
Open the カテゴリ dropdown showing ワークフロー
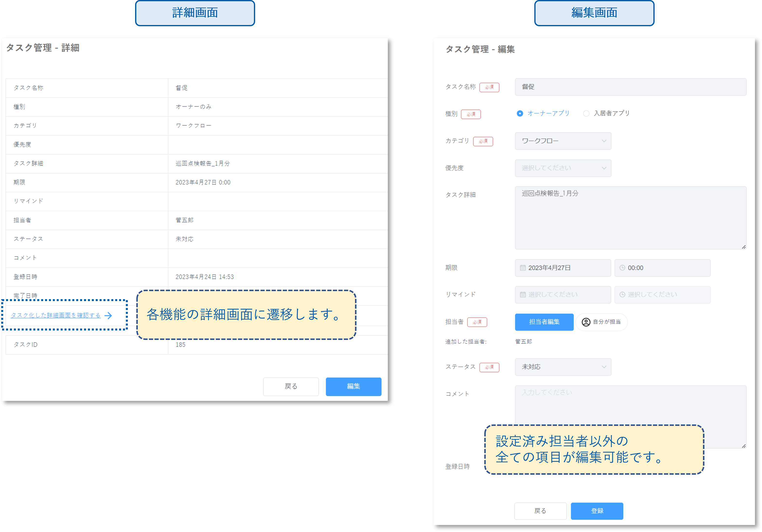tap(563, 141)
